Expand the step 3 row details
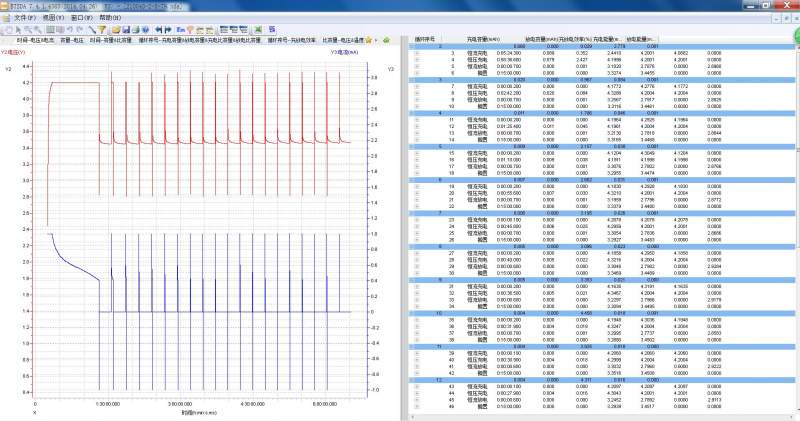 418,52
